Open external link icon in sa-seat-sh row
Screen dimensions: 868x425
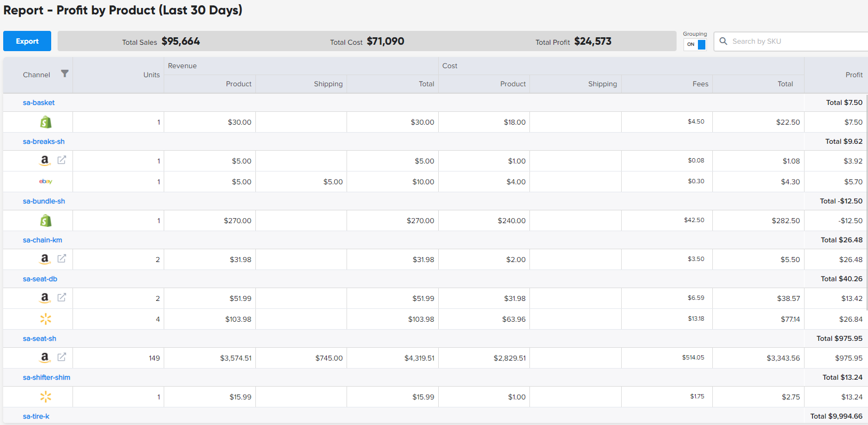pyautogui.click(x=62, y=357)
